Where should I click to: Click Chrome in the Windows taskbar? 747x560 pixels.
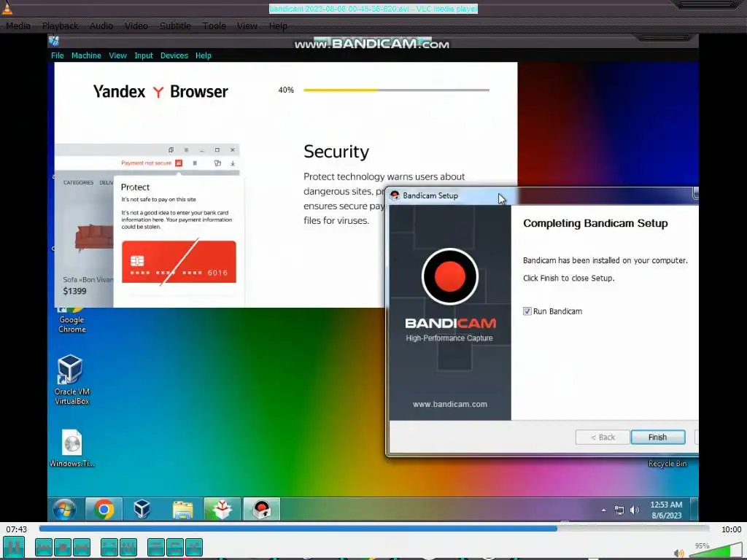[x=104, y=510]
